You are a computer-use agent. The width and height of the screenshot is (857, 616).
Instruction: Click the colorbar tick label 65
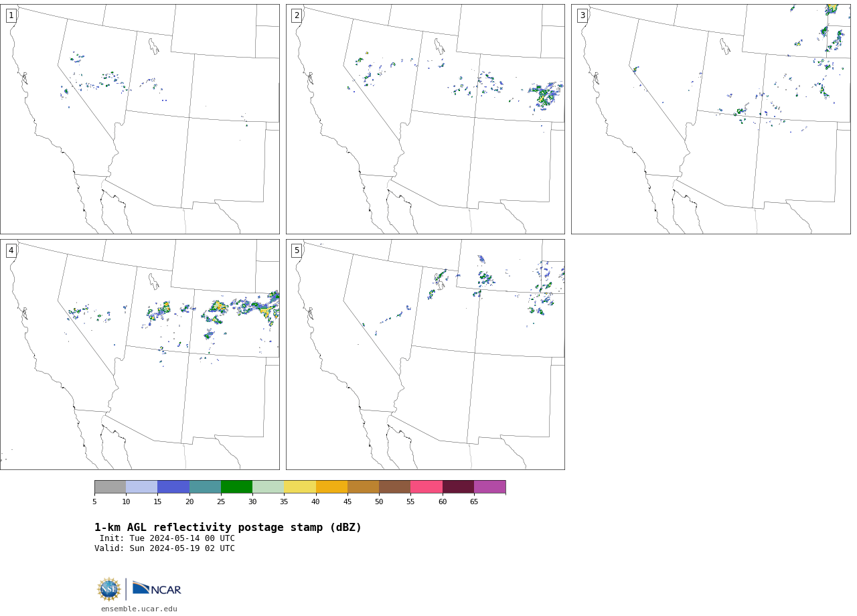pyautogui.click(x=474, y=502)
